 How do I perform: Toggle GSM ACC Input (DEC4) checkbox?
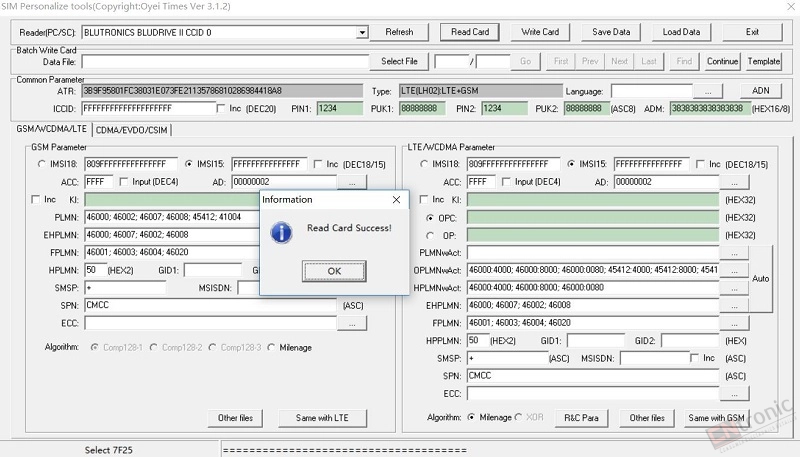pyautogui.click(x=123, y=182)
